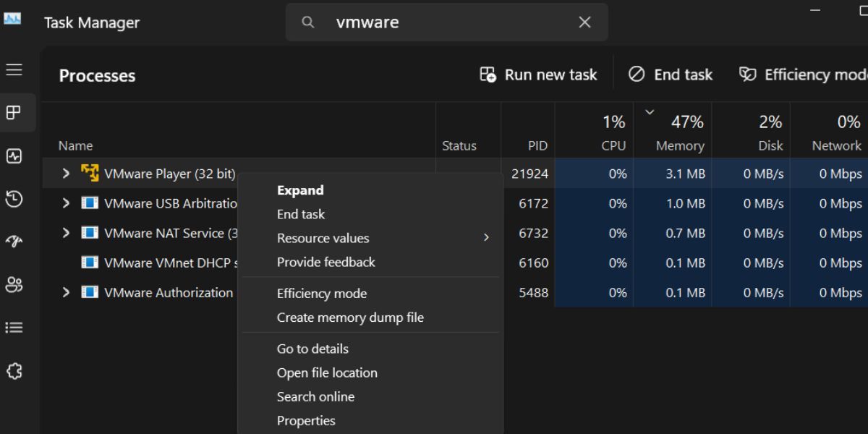Open the Resource values submenu

click(x=323, y=238)
